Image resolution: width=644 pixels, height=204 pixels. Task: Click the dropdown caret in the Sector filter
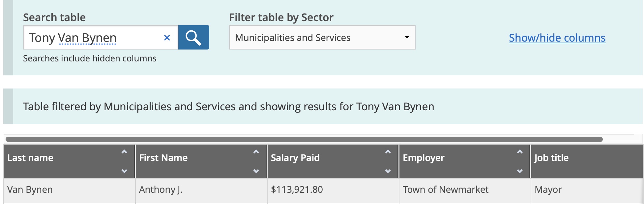click(x=407, y=37)
